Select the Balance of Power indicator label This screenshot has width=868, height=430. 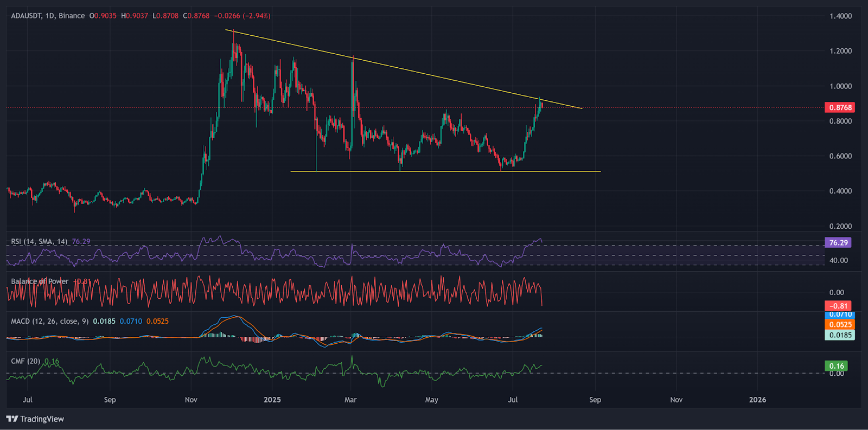pyautogui.click(x=40, y=281)
